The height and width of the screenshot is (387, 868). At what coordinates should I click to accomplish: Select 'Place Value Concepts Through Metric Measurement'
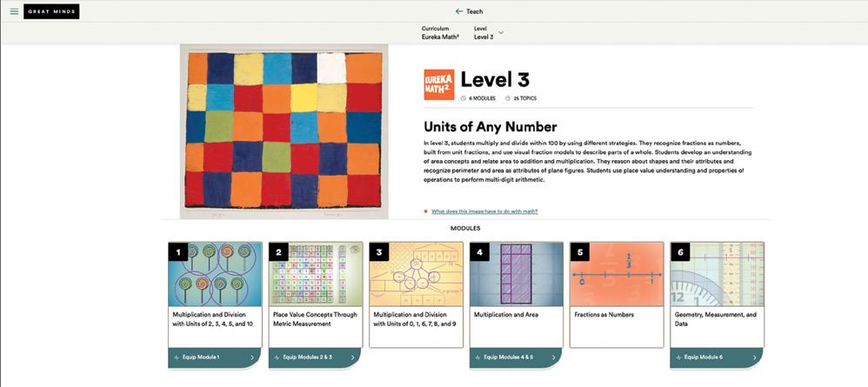pos(315,319)
